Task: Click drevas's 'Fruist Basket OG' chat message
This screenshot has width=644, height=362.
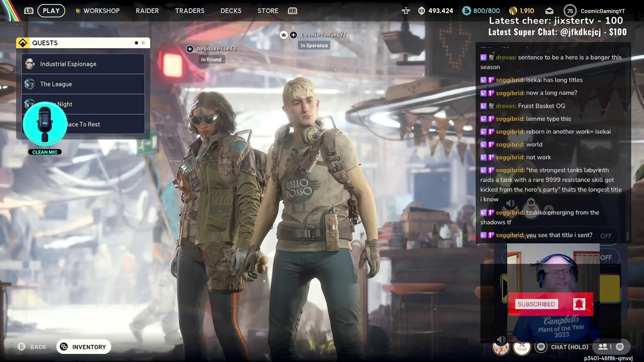Action: click(x=523, y=106)
